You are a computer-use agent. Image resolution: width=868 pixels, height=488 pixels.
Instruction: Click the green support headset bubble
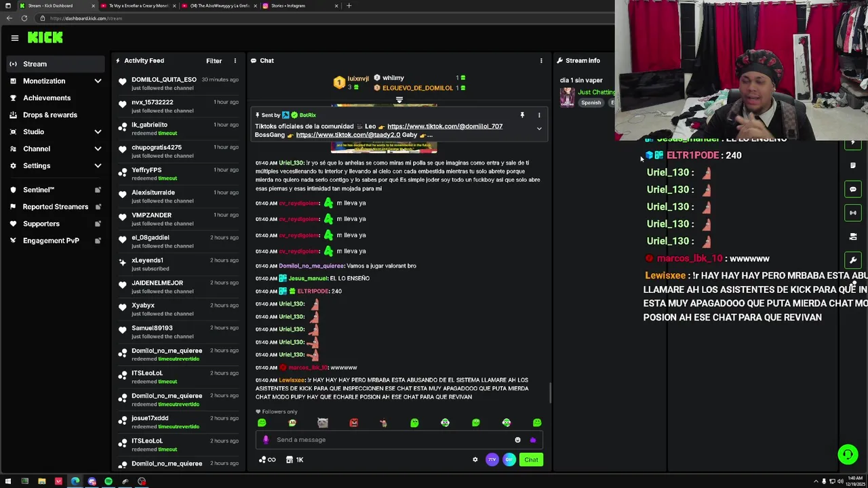pos(848,454)
